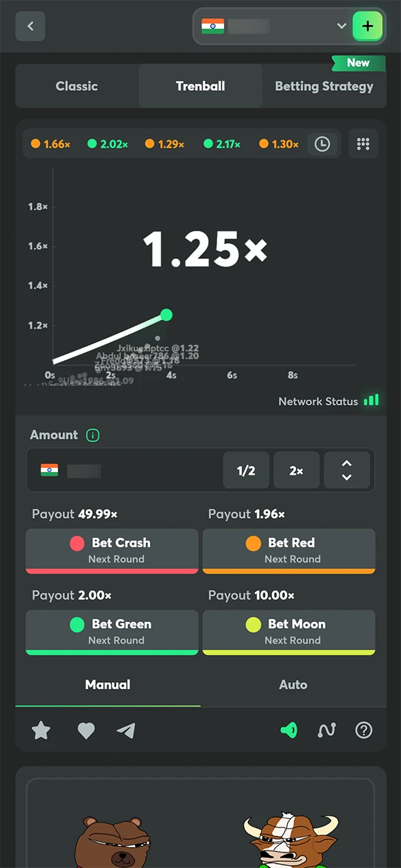Image resolution: width=401 pixels, height=868 pixels.
Task: Open the Amount info tooltip icon
Action: coord(92,435)
